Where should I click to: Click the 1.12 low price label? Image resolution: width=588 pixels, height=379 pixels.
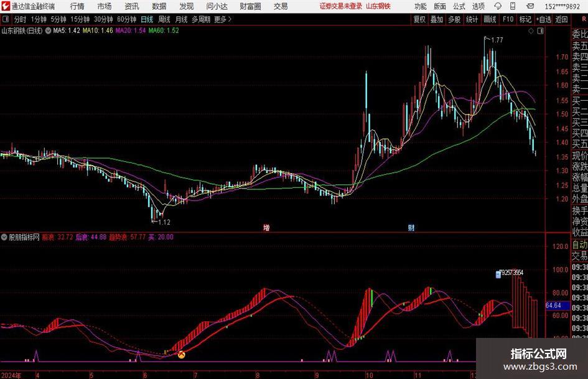(164, 222)
